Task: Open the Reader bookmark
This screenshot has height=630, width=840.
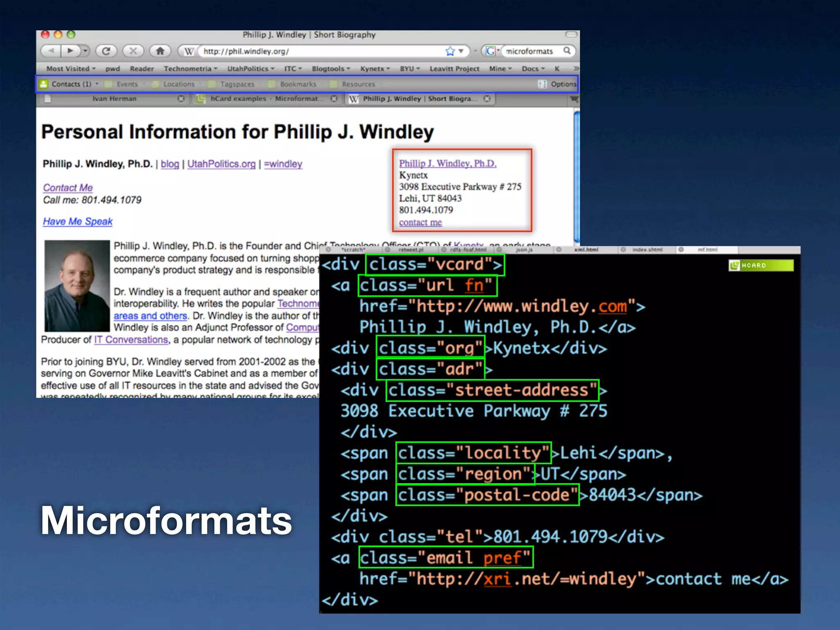Action: (142, 68)
